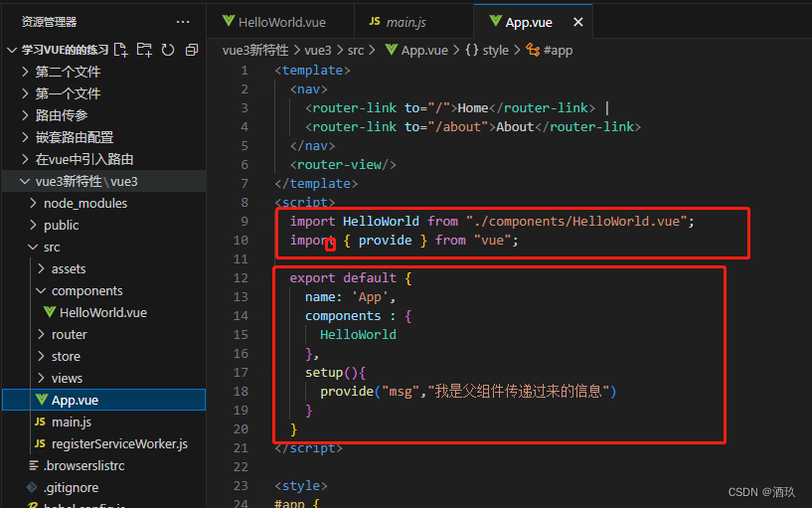The image size is (812, 508).
Task: Click braces icon before style breadcrumb
Action: tap(472, 51)
